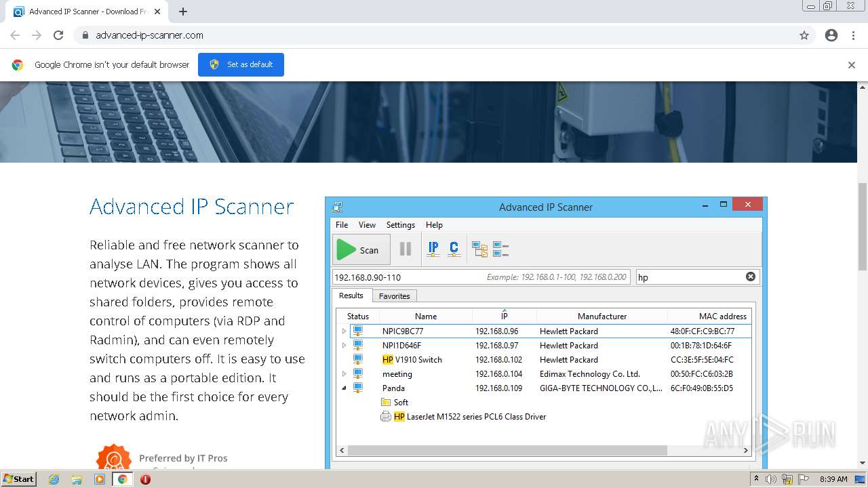Select IP address 192.168.0.109
The height and width of the screenshot is (488, 868).
click(498, 388)
